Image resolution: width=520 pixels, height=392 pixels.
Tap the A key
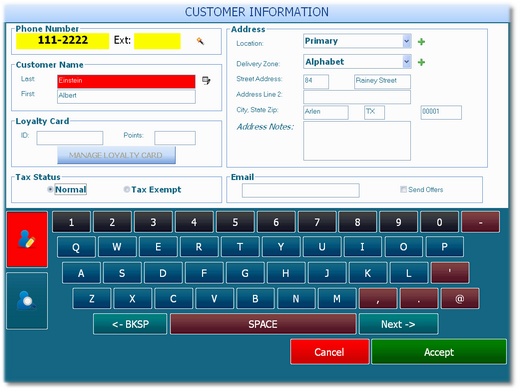[x=81, y=273]
